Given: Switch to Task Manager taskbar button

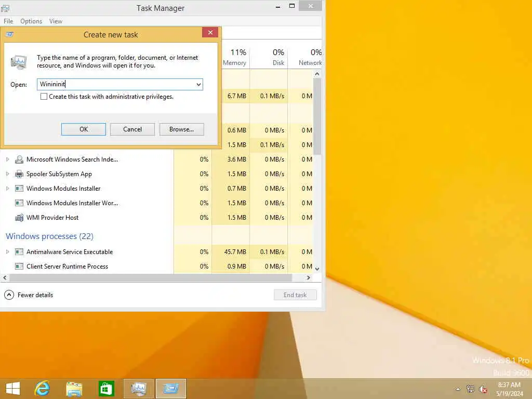Looking at the screenshot, I should click(x=138, y=389).
